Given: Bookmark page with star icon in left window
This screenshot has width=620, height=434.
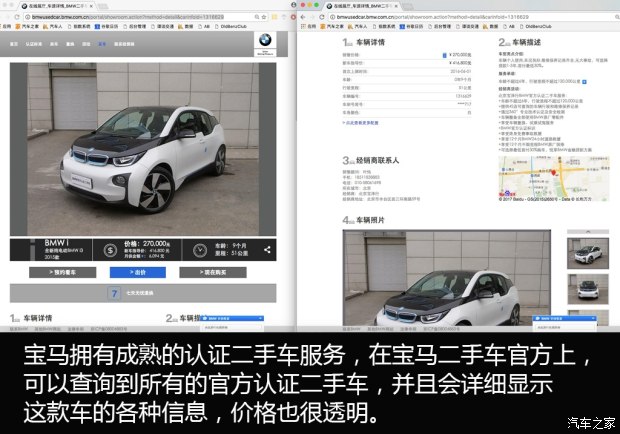Looking at the screenshot, I should (x=264, y=17).
